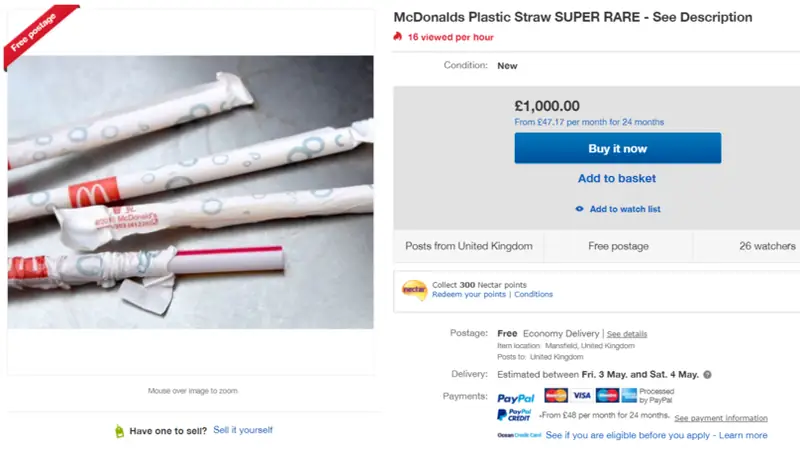Click the eye icon beside watch list
The width and height of the screenshot is (800, 450).
coord(580,209)
